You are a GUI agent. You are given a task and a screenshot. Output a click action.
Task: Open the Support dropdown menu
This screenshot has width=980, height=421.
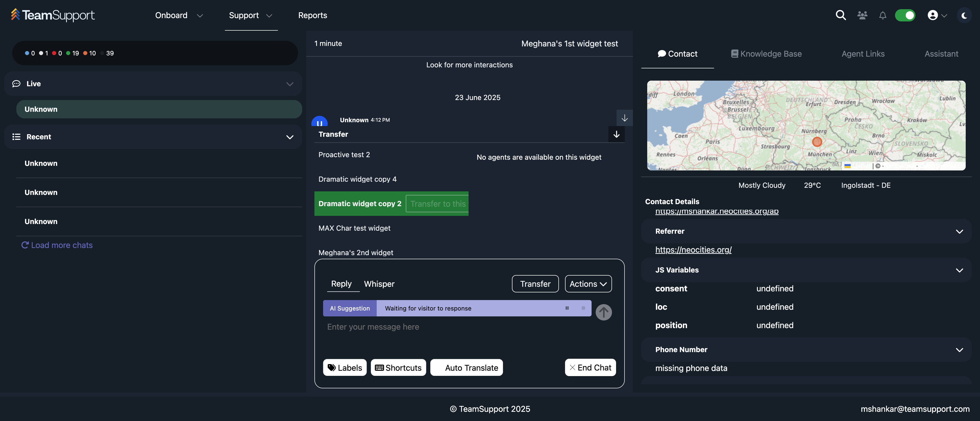point(251,15)
